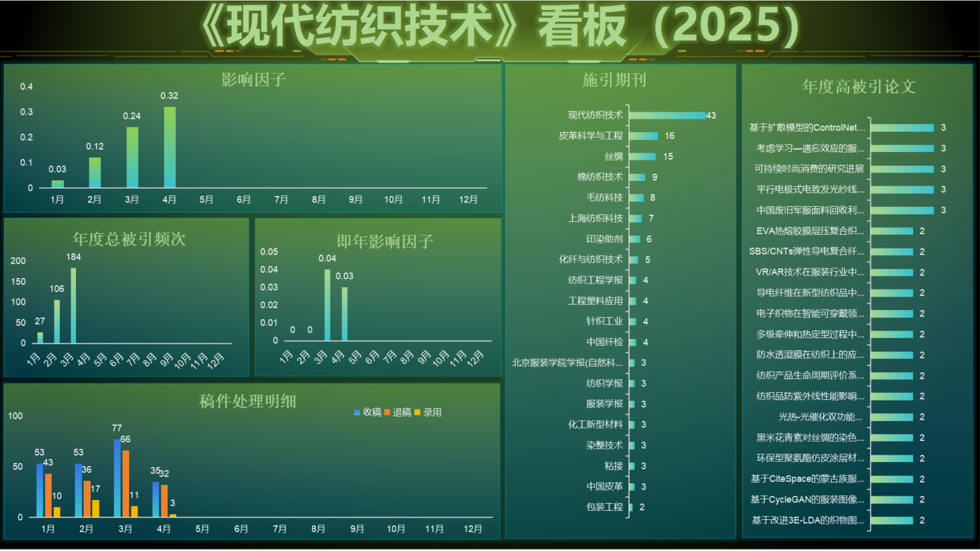Select the 可持续时尚消费的研究进展 paper entry

pyautogui.click(x=809, y=169)
